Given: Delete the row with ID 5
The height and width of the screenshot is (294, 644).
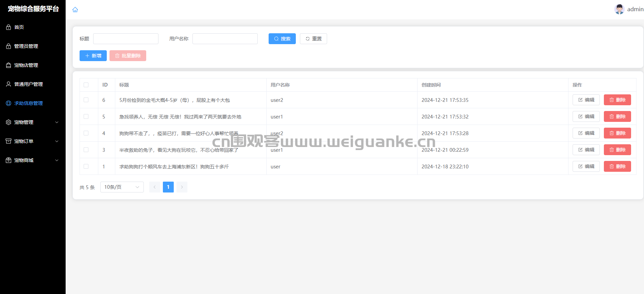Looking at the screenshot, I should pyautogui.click(x=617, y=116).
